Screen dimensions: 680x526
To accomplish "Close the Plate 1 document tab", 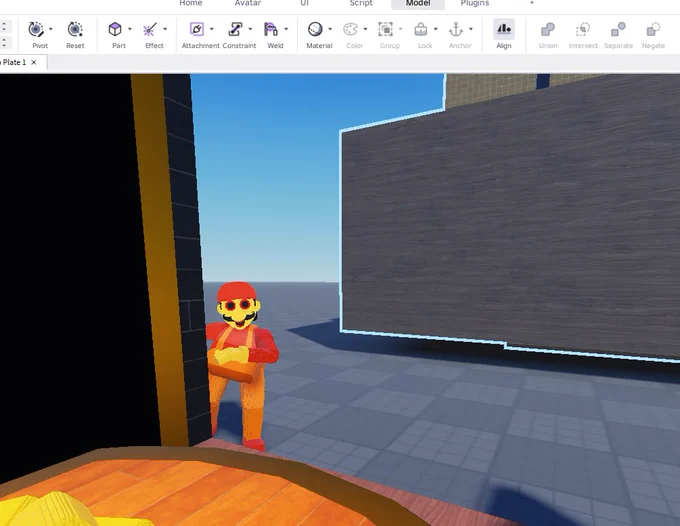I will point(34,62).
